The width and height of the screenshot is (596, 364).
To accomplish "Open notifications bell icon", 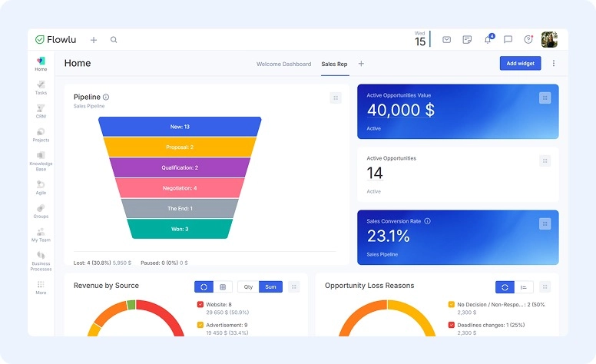I will coord(488,38).
